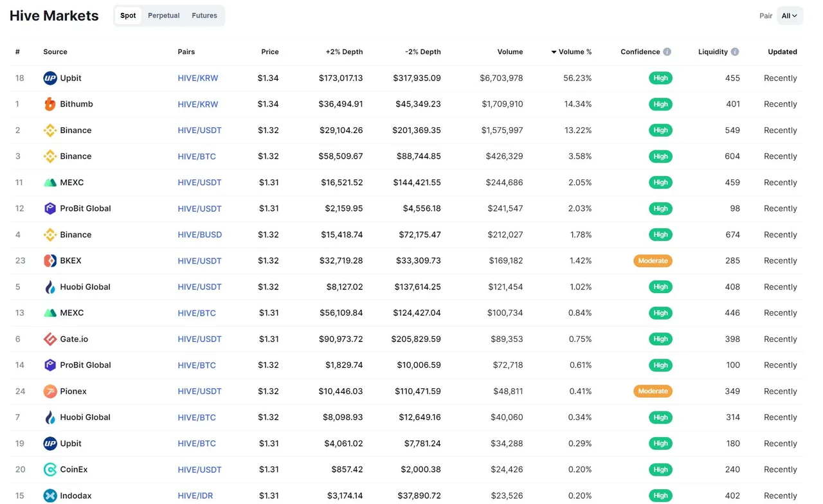Click the Pairs column header
823x504 pixels.
pyautogui.click(x=186, y=51)
